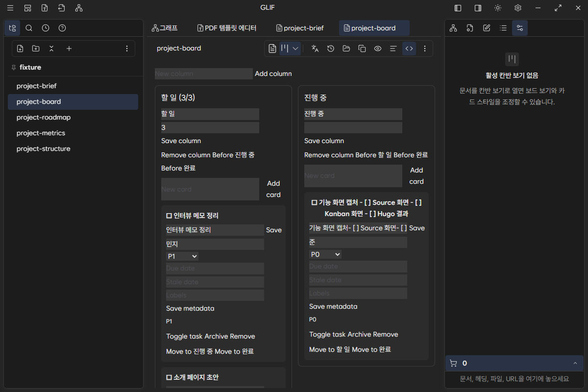Click the copy icon in editor toolbar
The image size is (588, 392).
point(362,49)
